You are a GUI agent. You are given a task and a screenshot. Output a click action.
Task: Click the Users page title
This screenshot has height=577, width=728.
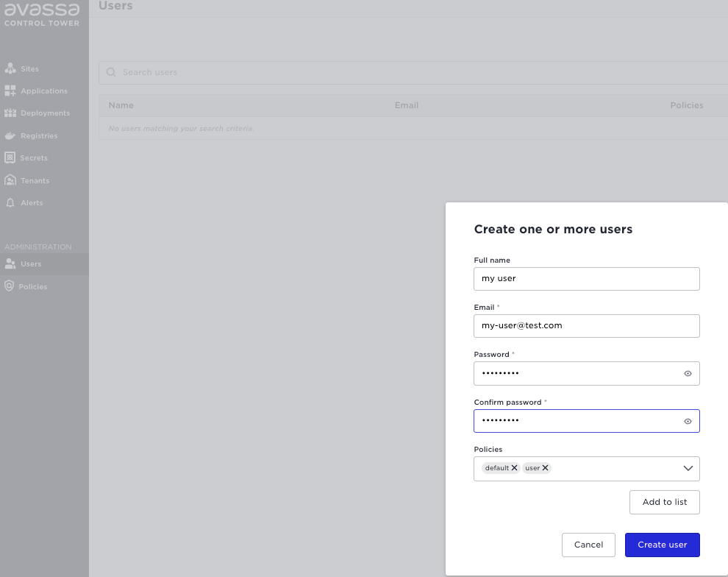pos(115,6)
